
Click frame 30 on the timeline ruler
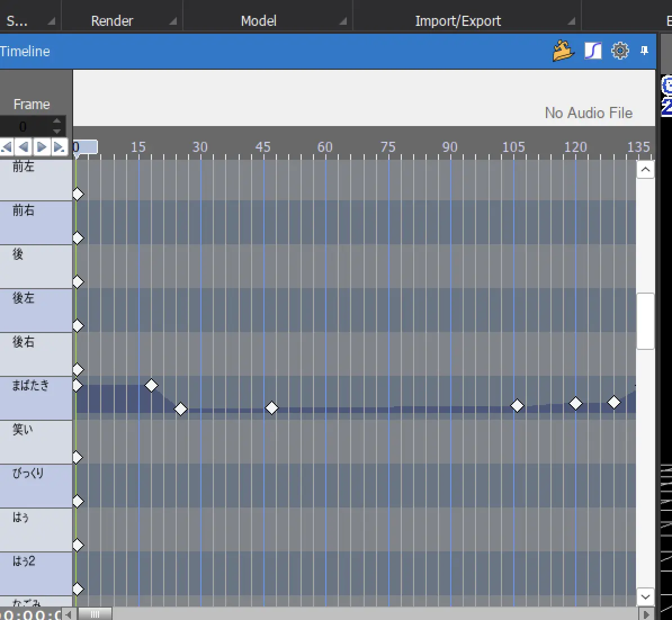click(200, 147)
